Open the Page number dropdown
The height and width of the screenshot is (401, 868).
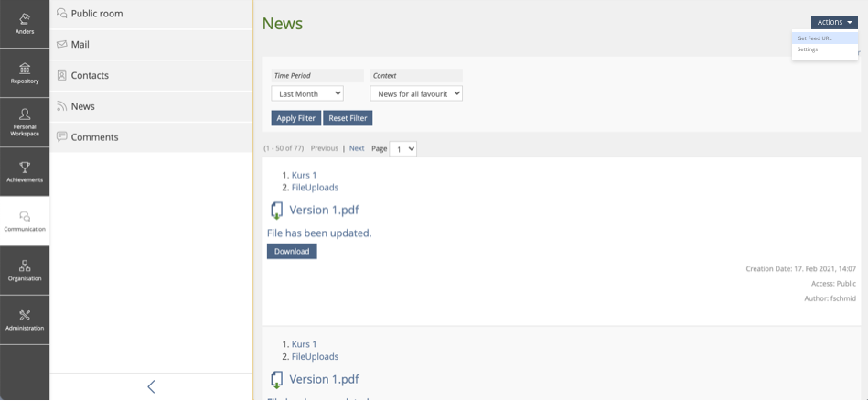tap(403, 149)
